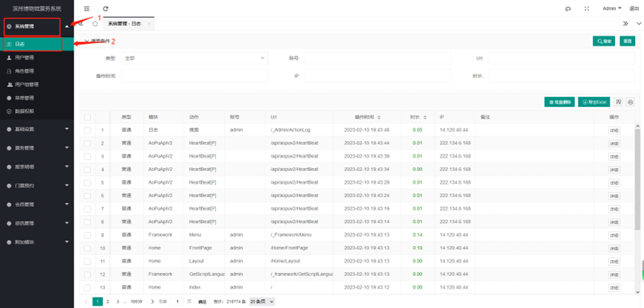Viewport: 644px width, 308px height.
Task: Check the checkbox for row 1
Action: click(87, 130)
